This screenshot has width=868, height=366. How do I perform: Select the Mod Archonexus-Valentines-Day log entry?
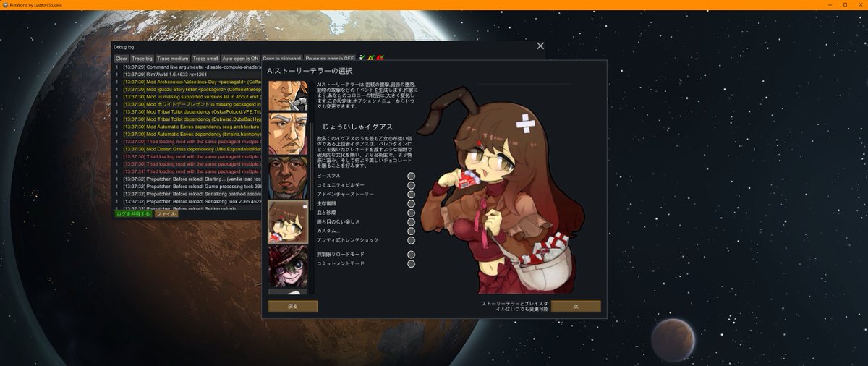pyautogui.click(x=188, y=82)
